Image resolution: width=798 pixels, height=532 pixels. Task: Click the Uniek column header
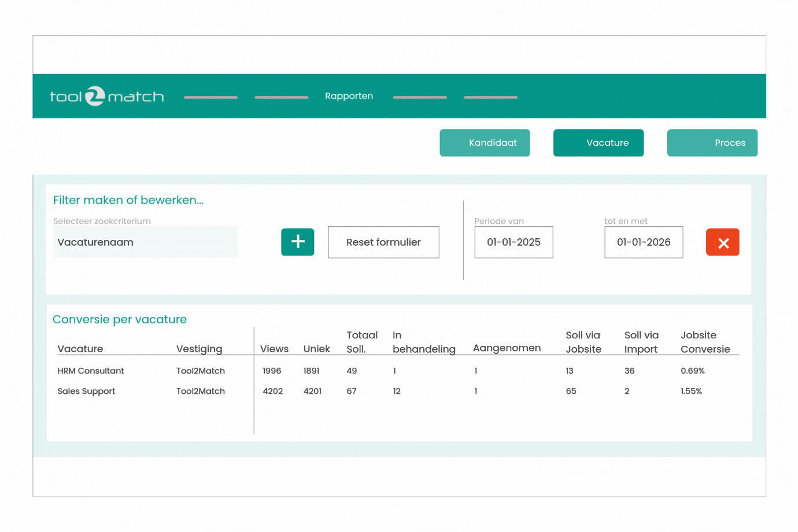tap(316, 349)
